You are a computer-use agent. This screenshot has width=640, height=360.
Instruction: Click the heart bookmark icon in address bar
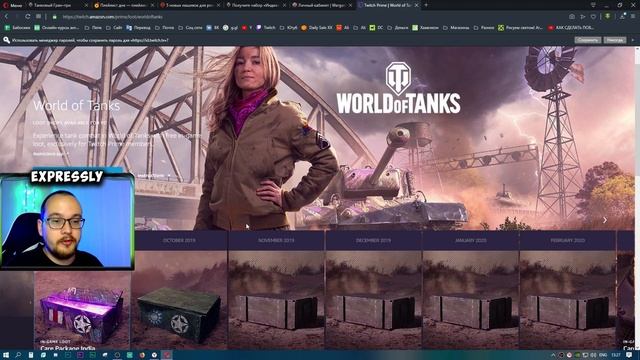pos(593,17)
